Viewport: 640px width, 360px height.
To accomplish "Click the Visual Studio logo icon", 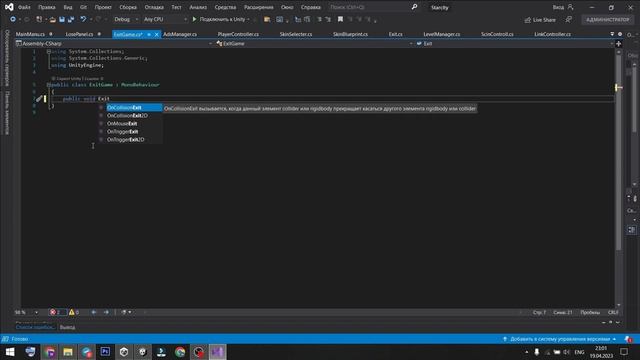I will coord(9,7).
